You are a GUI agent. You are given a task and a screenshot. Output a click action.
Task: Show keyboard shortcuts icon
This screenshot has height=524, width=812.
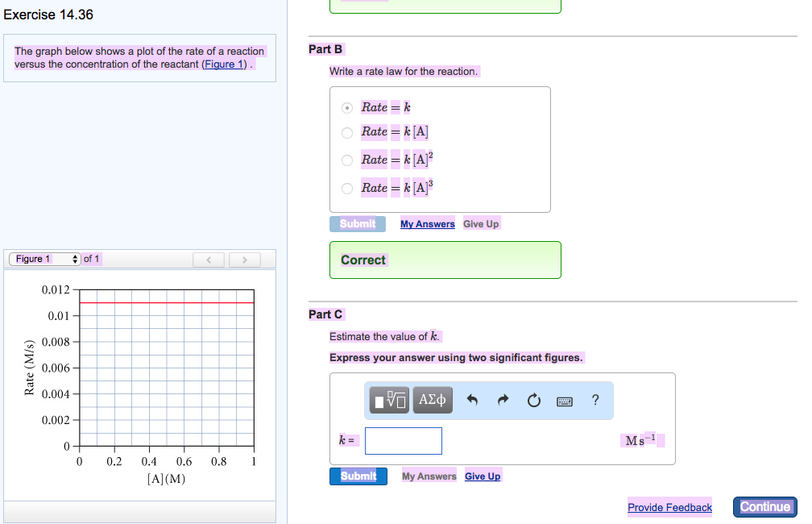pyautogui.click(x=564, y=400)
